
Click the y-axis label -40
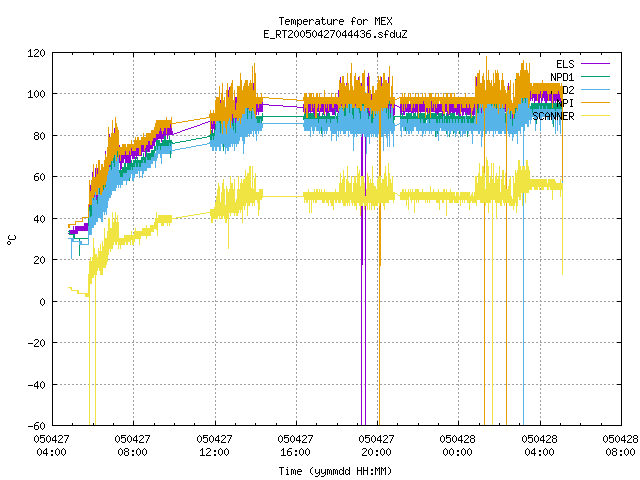[x=36, y=385]
